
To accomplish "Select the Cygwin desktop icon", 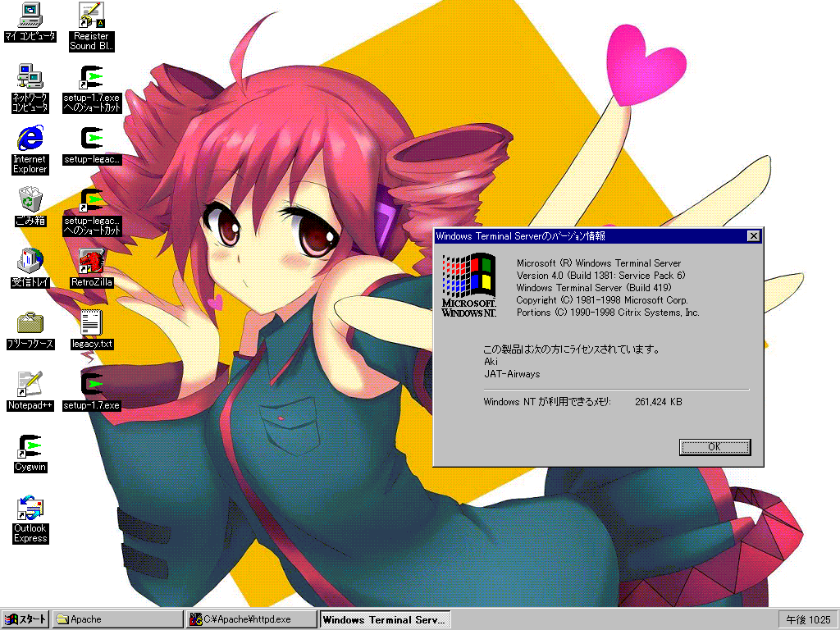I will [x=30, y=446].
